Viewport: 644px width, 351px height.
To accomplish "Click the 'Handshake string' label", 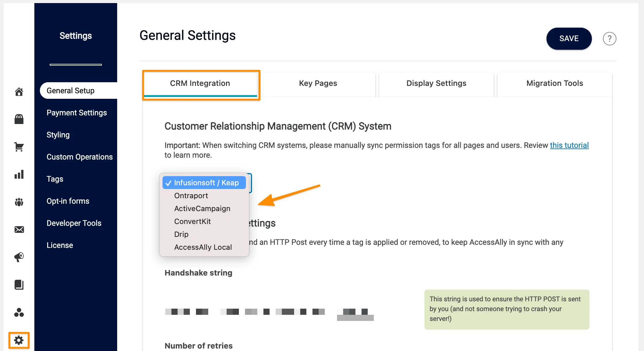I will (x=198, y=273).
